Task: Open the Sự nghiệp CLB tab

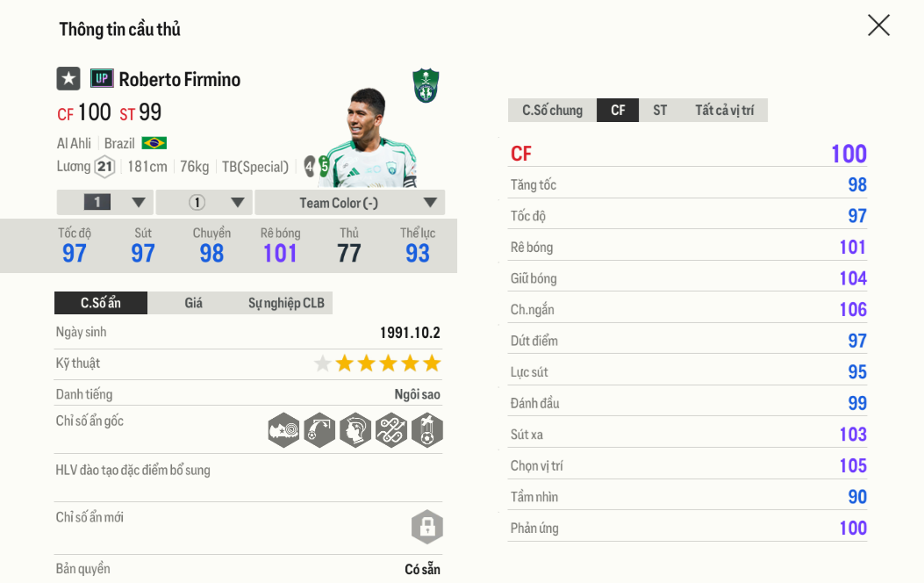Action: point(286,303)
